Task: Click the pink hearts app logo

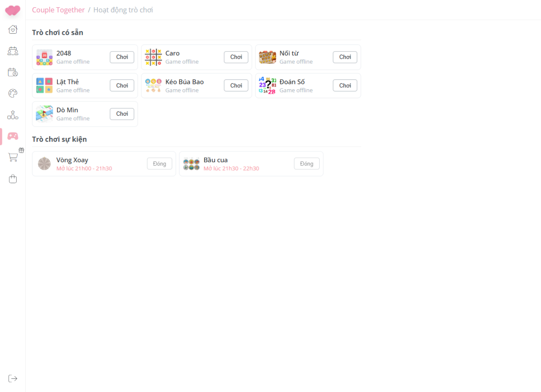Action: coord(13,10)
